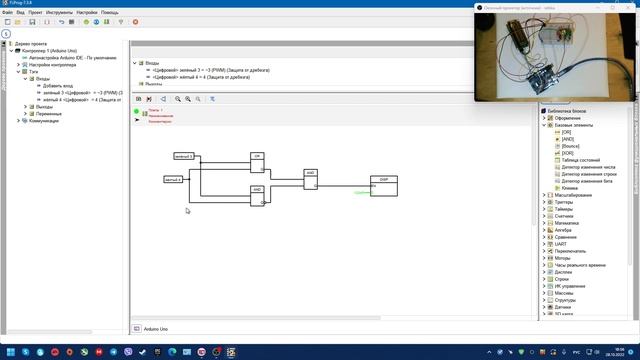Collapse the Входы list in upper panel
The height and width of the screenshot is (360, 640).
(x=135, y=63)
